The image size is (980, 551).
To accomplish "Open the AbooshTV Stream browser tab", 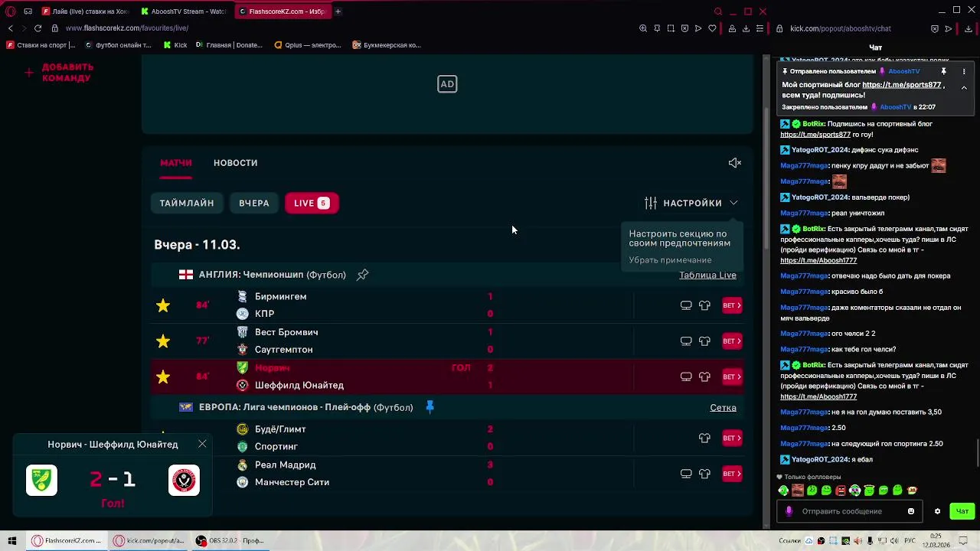I will click(x=182, y=11).
